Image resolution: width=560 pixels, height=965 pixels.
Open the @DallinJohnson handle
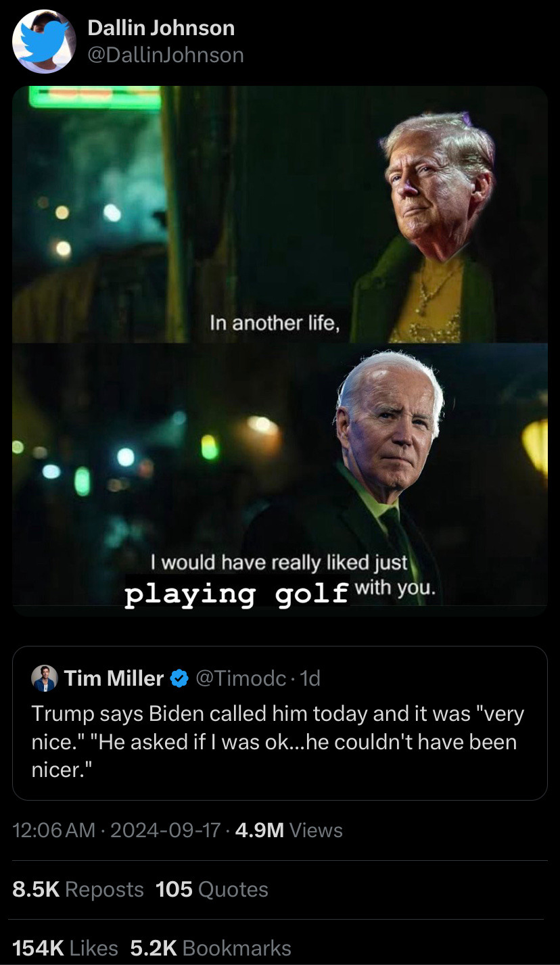(166, 55)
